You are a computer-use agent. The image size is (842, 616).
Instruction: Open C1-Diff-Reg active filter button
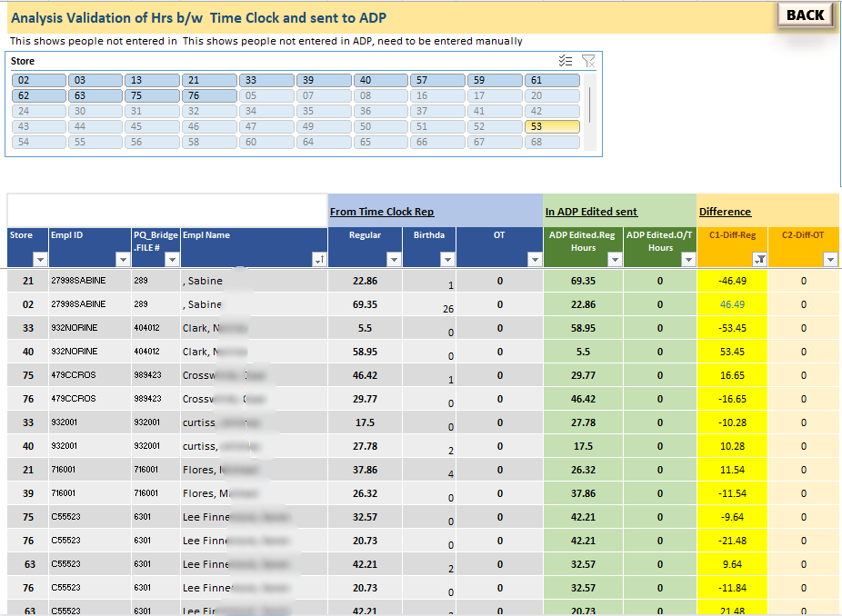tap(760, 260)
